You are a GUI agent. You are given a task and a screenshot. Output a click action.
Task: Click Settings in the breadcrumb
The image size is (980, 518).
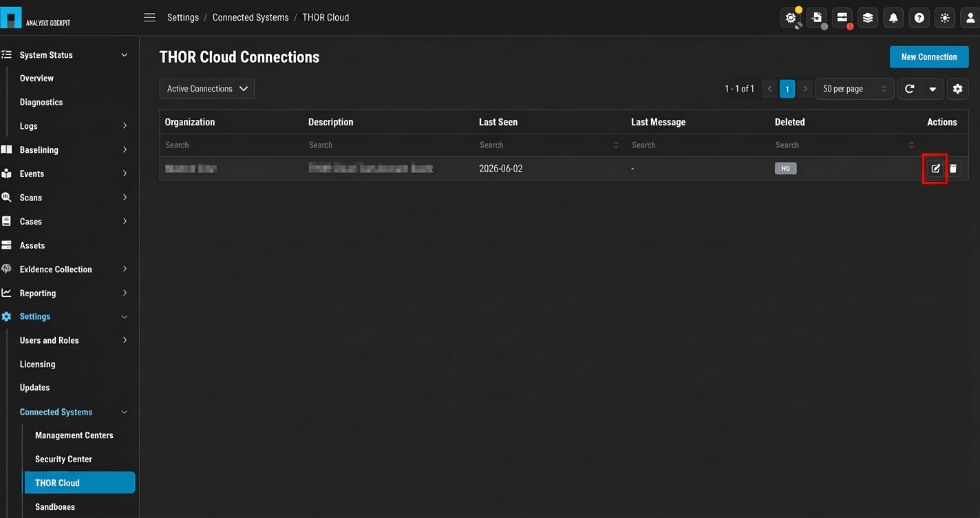pos(183,18)
